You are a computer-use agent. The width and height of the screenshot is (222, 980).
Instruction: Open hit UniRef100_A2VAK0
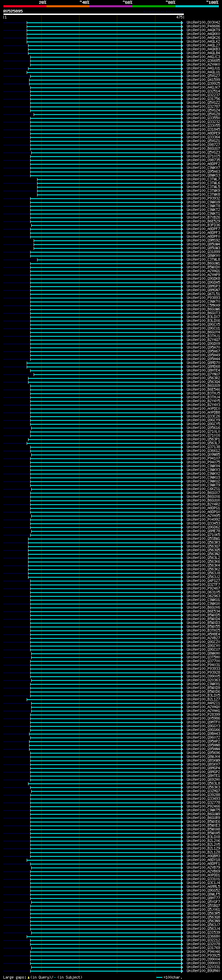[x=203, y=64]
